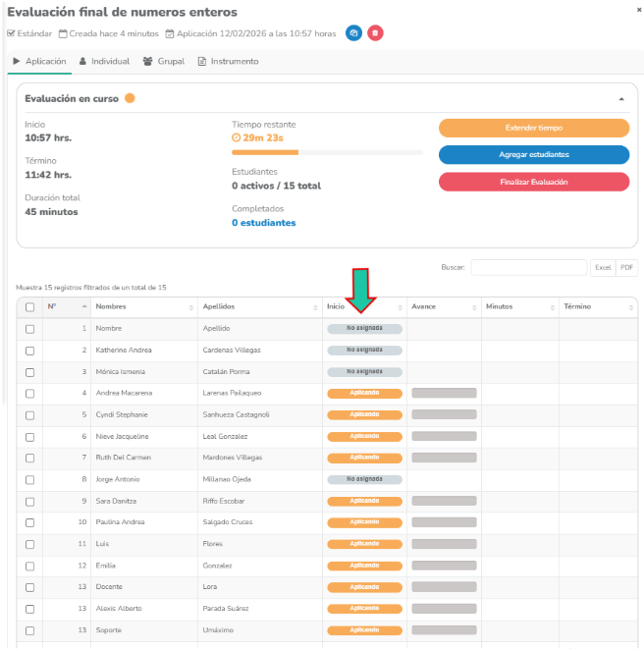Sort by the Apellidos column arrows
The width and height of the screenshot is (644, 651).
pos(316,307)
